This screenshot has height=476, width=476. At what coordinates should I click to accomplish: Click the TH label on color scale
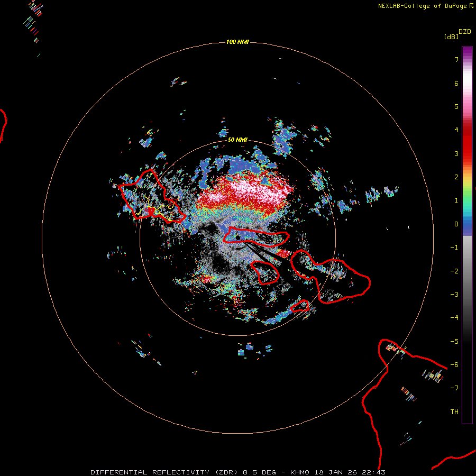pos(454,412)
